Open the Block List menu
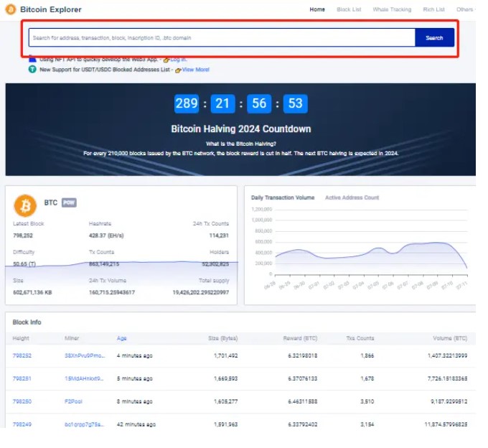This screenshot has width=488, height=448. tap(349, 9)
